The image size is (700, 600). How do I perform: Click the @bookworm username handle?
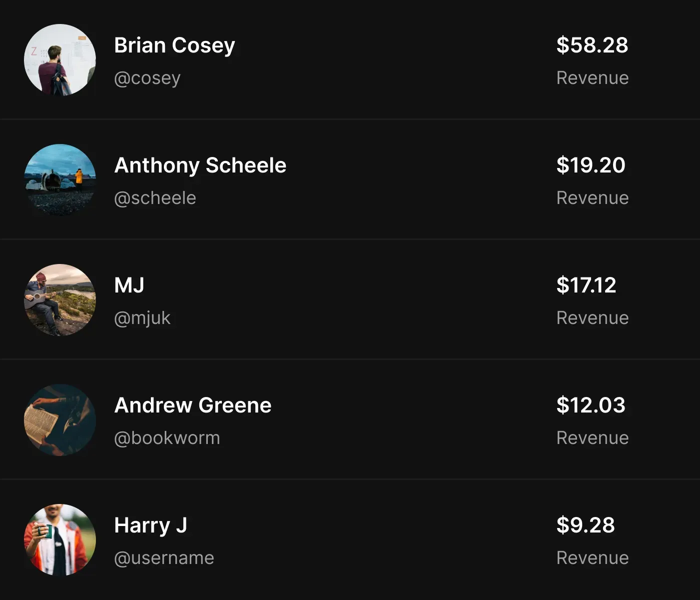click(x=167, y=438)
